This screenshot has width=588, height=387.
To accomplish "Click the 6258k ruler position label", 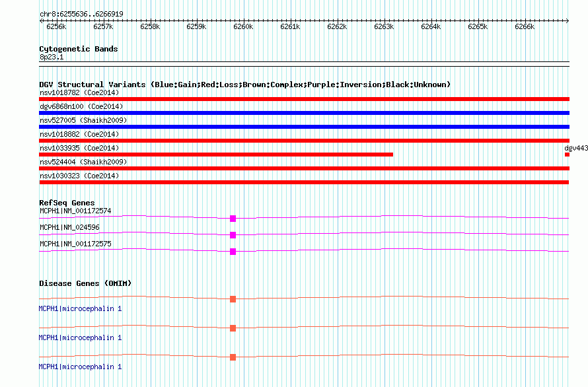I will pos(150,26).
